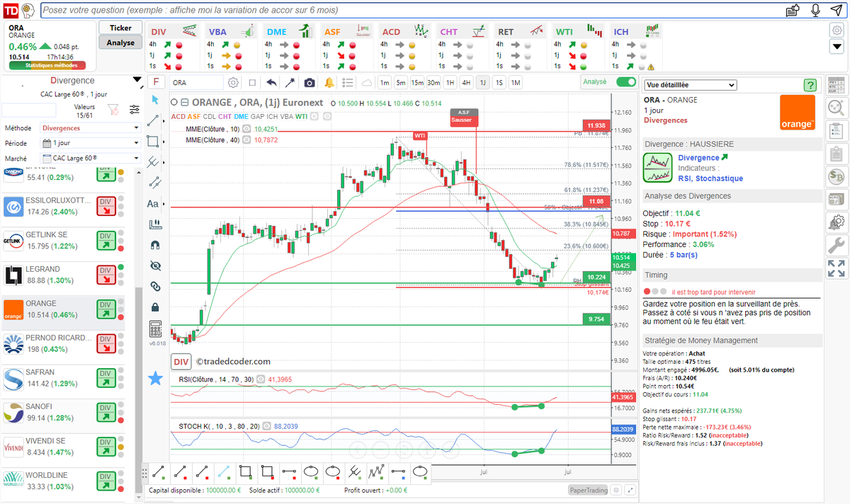
Task: Set an alert with the bell icon
Action: tap(329, 82)
